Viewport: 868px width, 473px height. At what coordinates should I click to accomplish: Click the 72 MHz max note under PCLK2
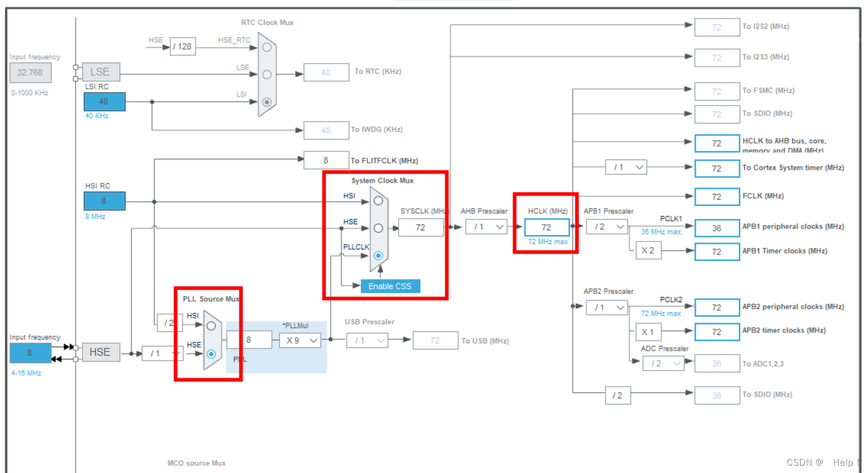pos(661,313)
